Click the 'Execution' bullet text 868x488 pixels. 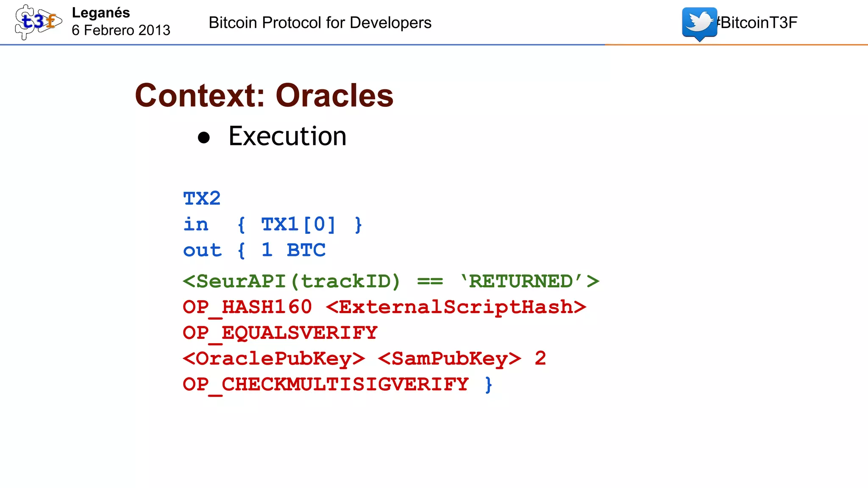pos(287,136)
